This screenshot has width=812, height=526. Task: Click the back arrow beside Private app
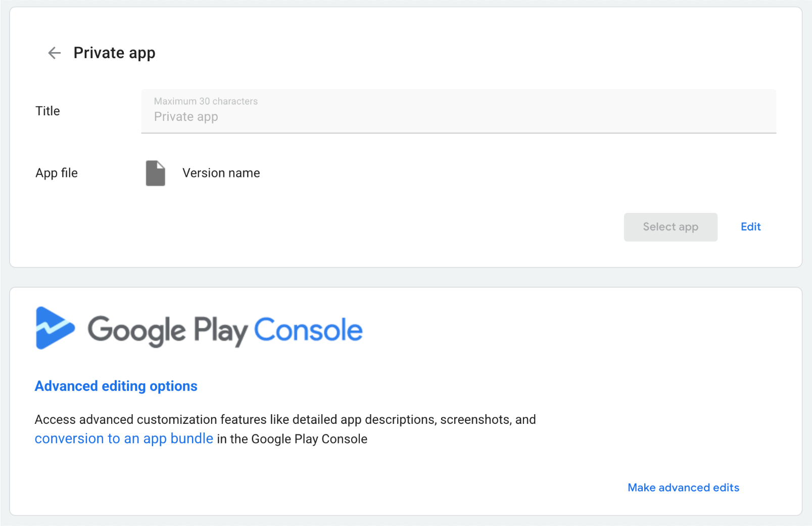[x=54, y=53]
